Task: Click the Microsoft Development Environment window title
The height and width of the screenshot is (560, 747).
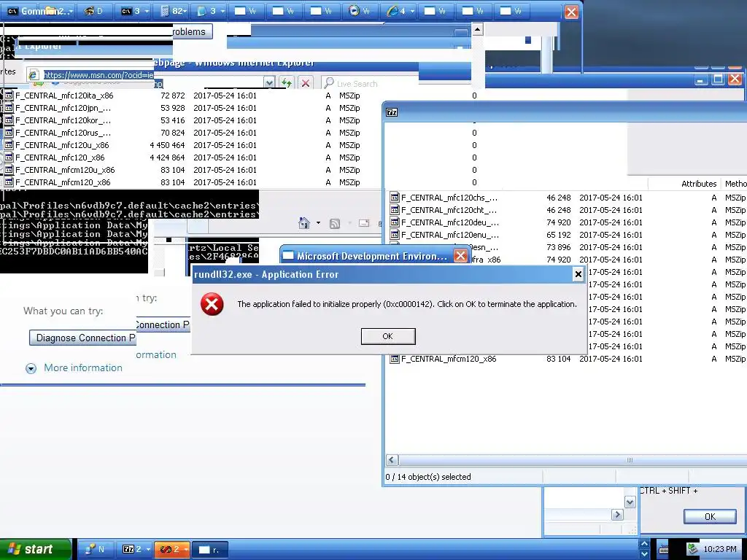Action: [x=372, y=256]
